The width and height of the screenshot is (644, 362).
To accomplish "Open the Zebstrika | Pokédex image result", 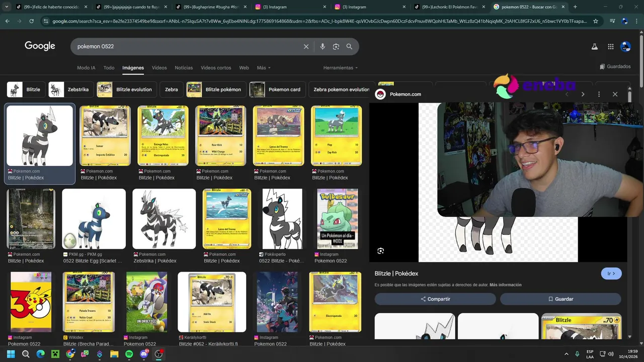I will [x=164, y=219].
